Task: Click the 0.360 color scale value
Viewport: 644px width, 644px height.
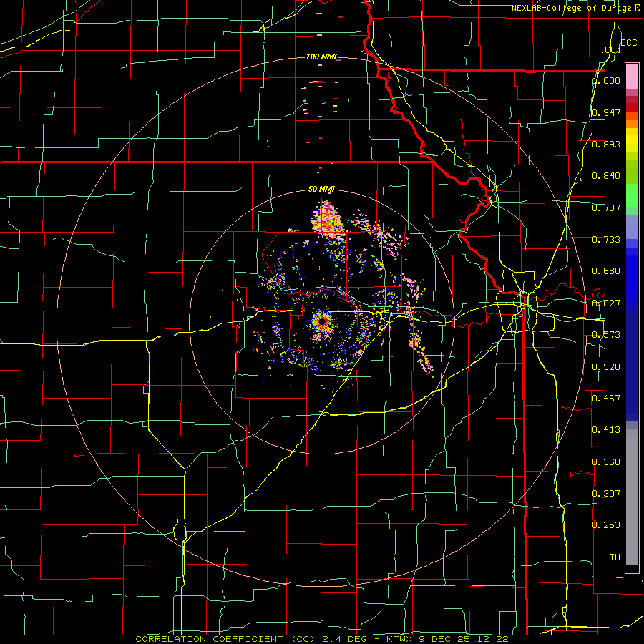Action: click(606, 462)
